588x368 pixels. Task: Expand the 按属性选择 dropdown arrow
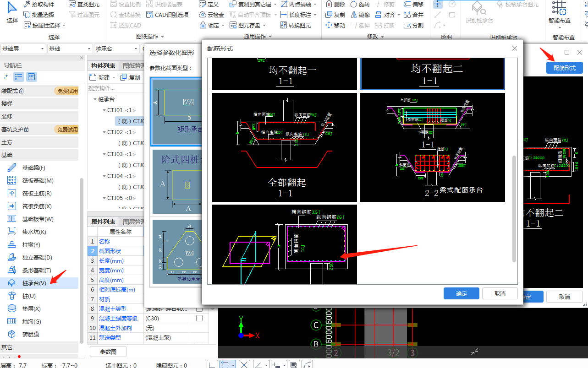coord(64,26)
